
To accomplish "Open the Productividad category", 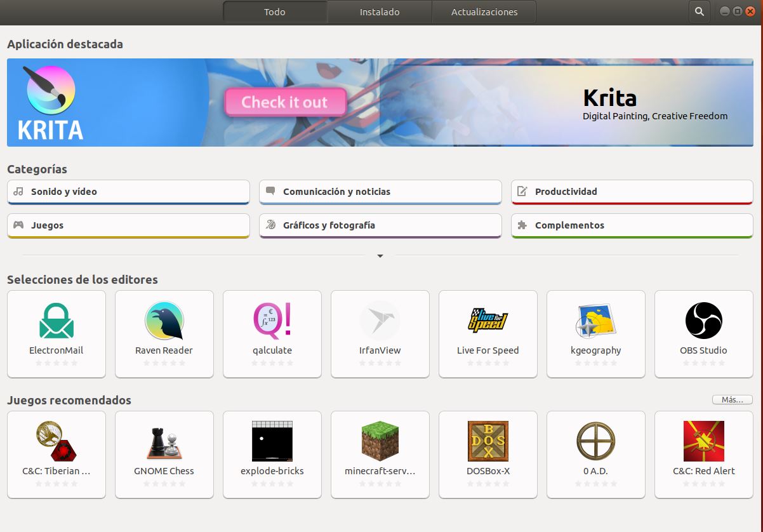I will click(632, 192).
